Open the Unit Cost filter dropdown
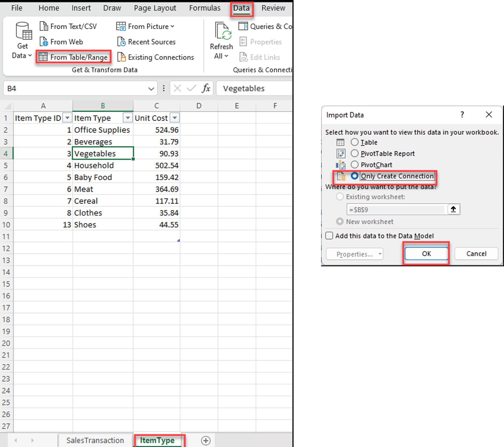Screen dimensions: 504x447 (x=175, y=118)
